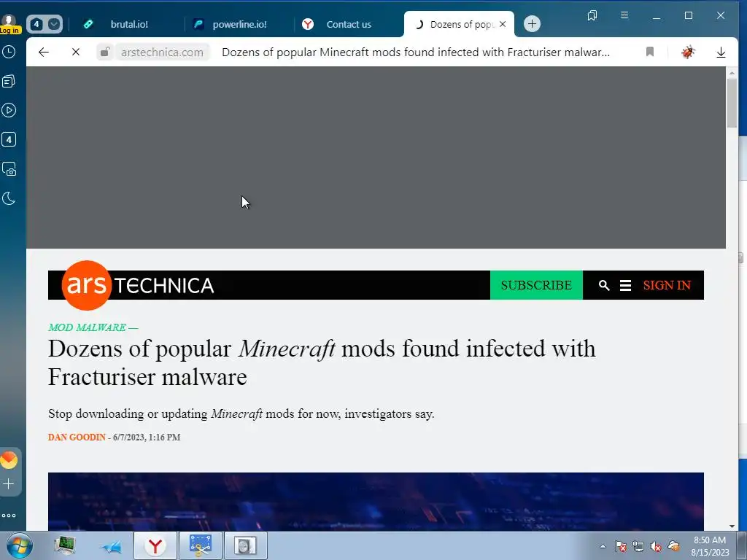Image resolution: width=747 pixels, height=560 pixels.
Task: Open the tabs counter icon in sidebar
Action: [x=9, y=139]
